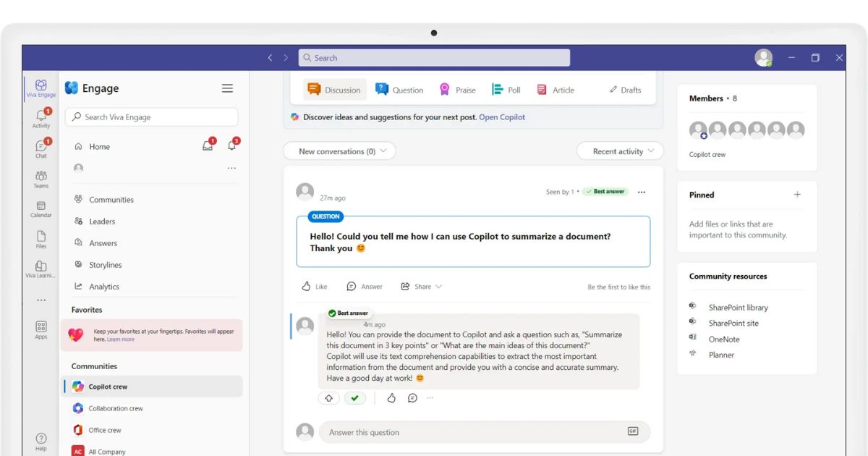The width and height of the screenshot is (868, 456).
Task: Open the Engage inbox icon
Action: click(x=208, y=146)
